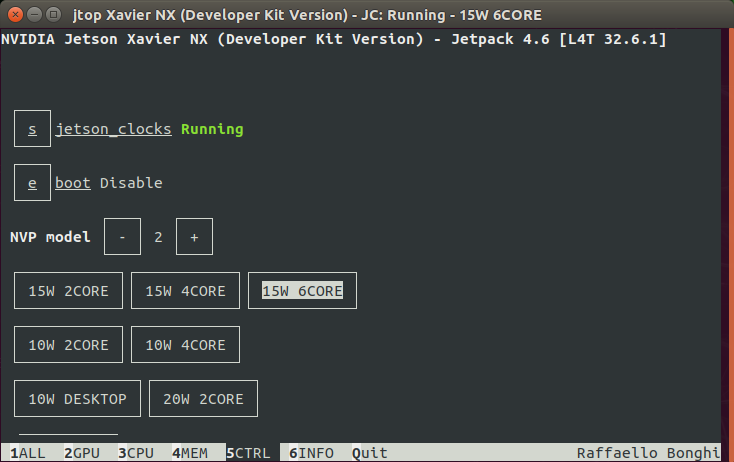This screenshot has height=462, width=734.
Task: Click the boot label text
Action: click(x=73, y=183)
